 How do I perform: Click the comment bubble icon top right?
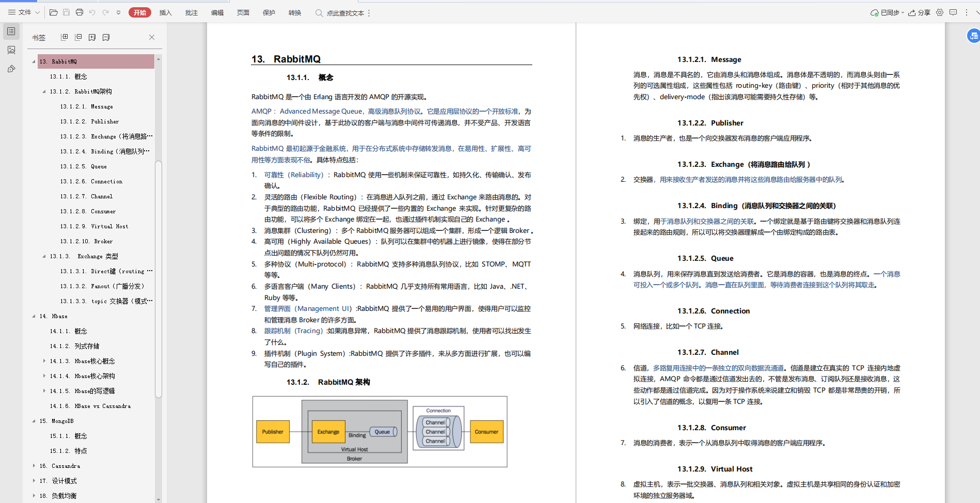[953, 12]
